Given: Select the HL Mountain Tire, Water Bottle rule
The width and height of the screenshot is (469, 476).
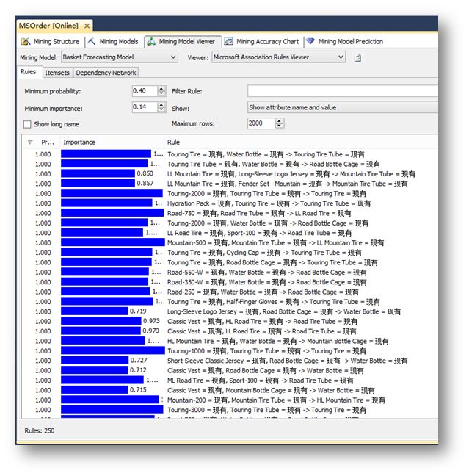Looking at the screenshot, I should (x=278, y=341).
